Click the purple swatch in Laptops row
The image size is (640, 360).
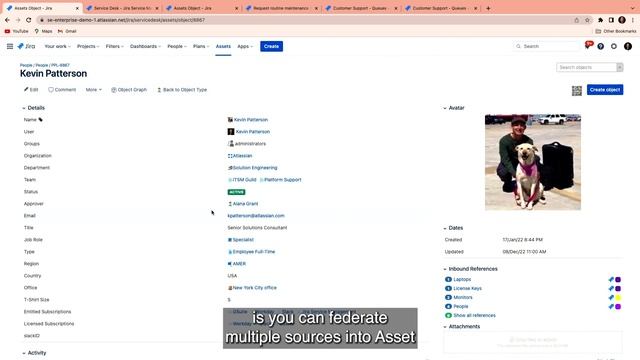(618, 280)
